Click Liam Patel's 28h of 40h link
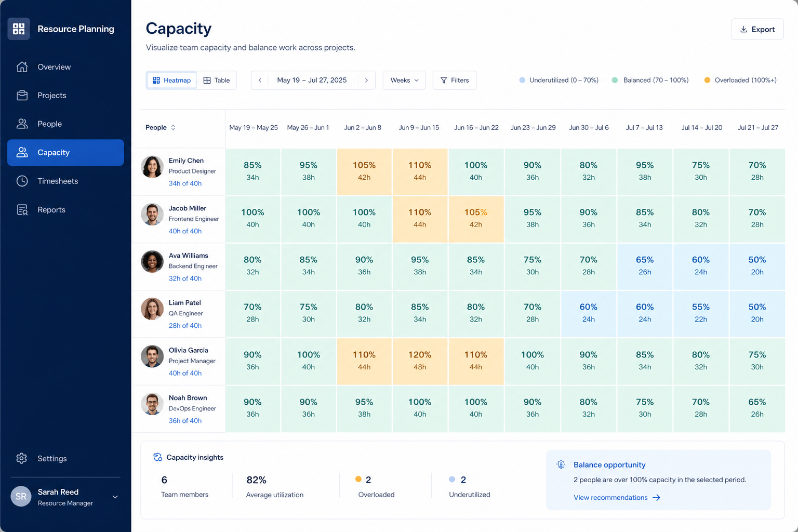Image resolution: width=798 pixels, height=532 pixels. [185, 326]
